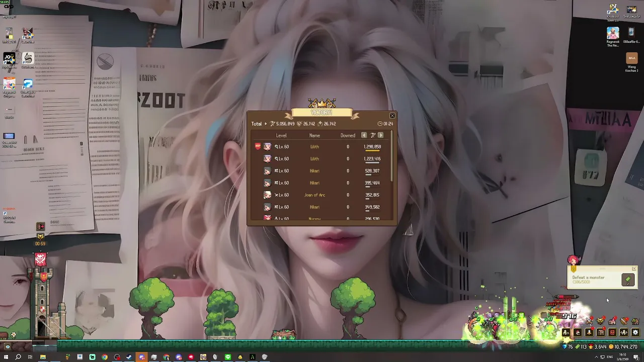
Task: Click the Defeat a monster quest text
Action: 588,278
